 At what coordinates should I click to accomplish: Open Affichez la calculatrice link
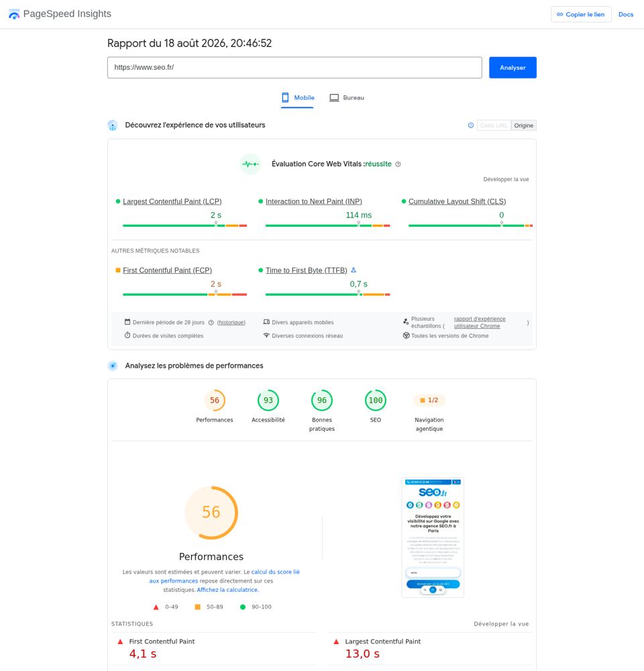(x=227, y=590)
